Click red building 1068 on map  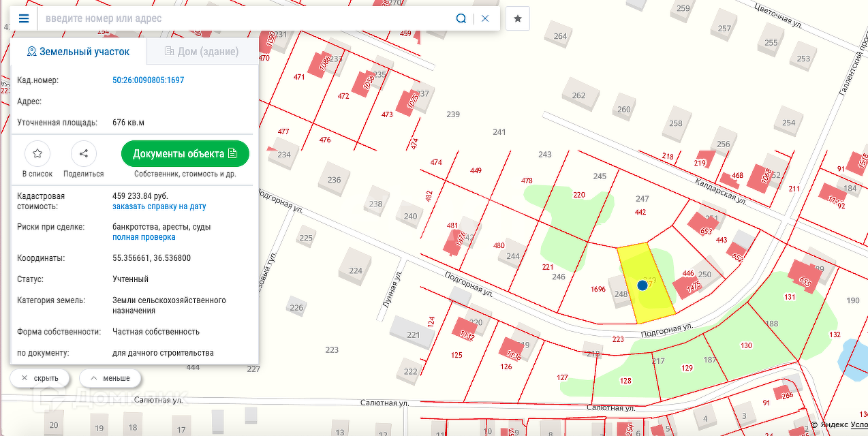(x=762, y=177)
